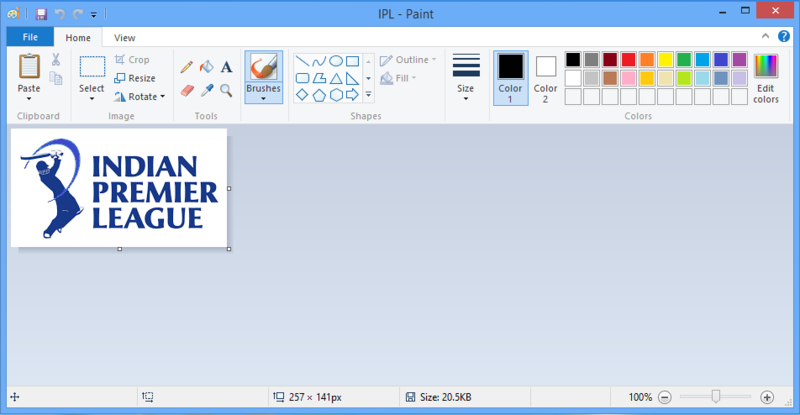Choose the Polygon shape

tap(319, 78)
